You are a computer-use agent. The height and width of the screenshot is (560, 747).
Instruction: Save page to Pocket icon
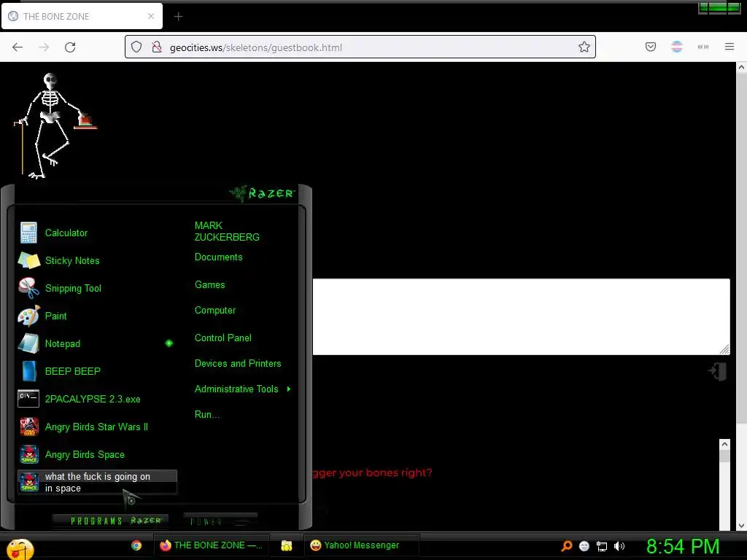click(651, 47)
